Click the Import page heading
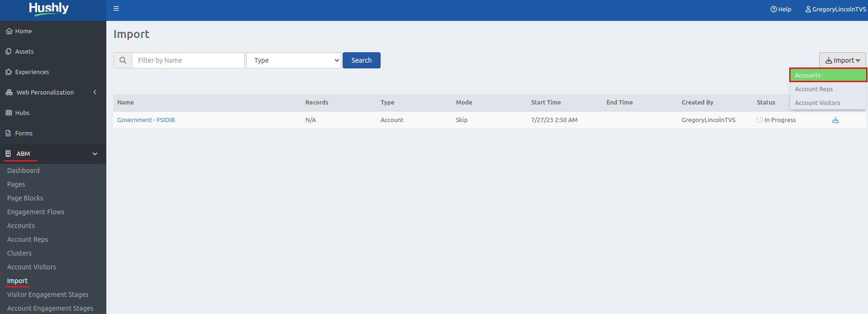This screenshot has height=314, width=868. [131, 34]
